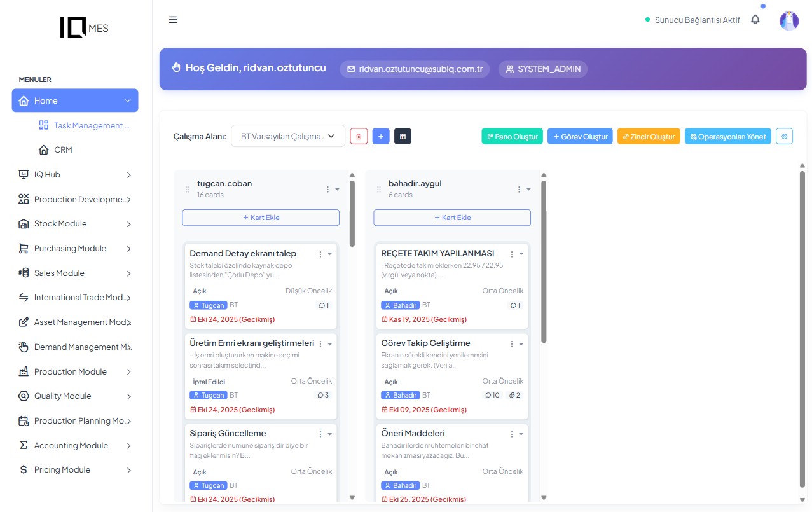Click the red delete workspace icon
Image resolution: width=812 pixels, height=512 pixels.
(359, 136)
